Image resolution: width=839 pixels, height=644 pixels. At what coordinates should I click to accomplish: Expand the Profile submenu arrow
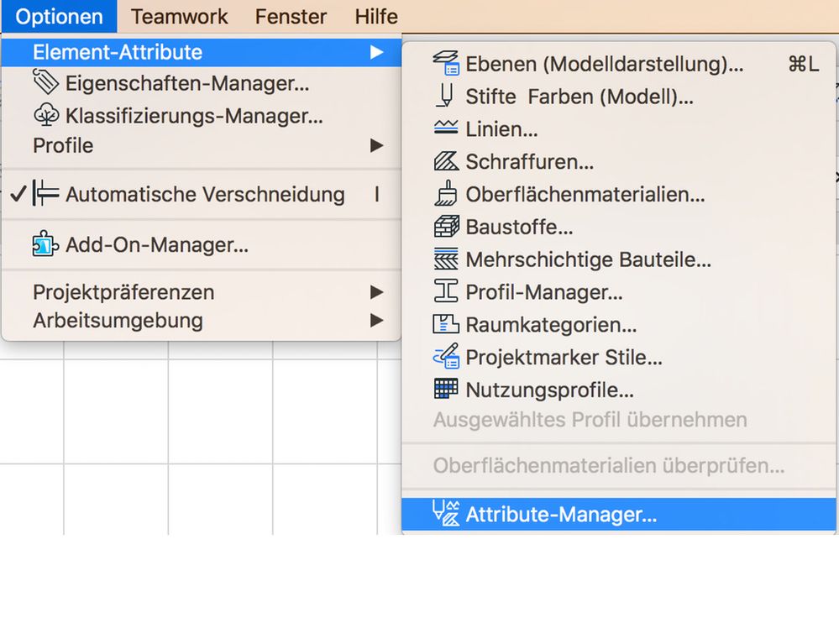[x=376, y=145]
